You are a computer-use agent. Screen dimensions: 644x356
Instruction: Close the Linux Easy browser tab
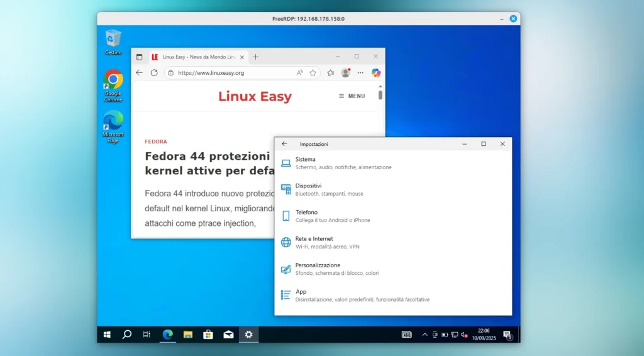(x=242, y=57)
